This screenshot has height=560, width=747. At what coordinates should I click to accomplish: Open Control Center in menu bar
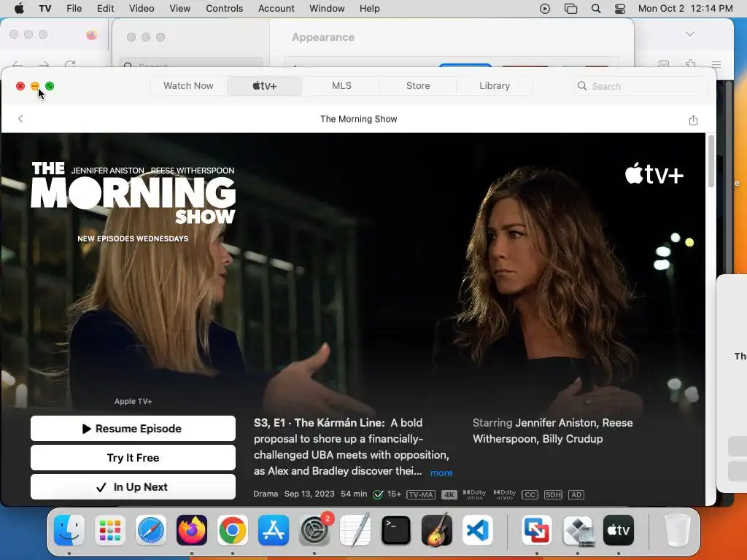pyautogui.click(x=620, y=9)
